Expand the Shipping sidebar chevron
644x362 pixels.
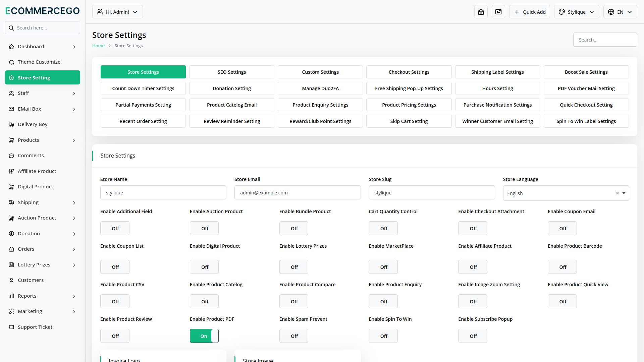point(74,202)
